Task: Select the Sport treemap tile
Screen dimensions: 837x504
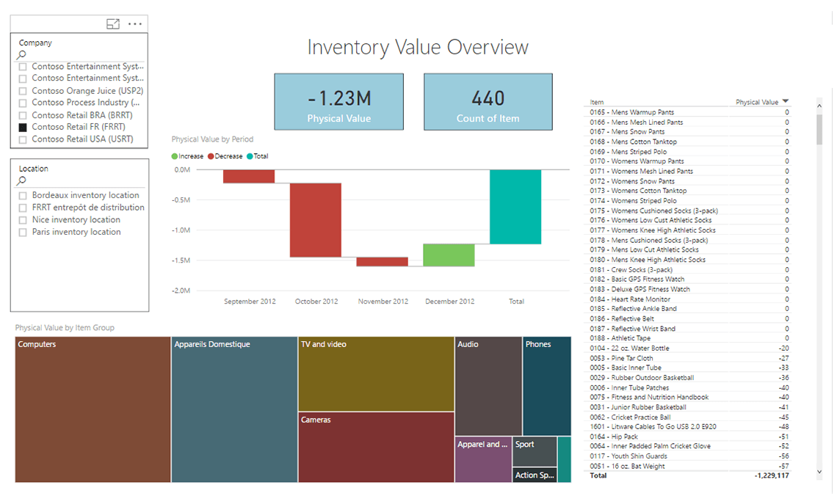Action: click(535, 452)
